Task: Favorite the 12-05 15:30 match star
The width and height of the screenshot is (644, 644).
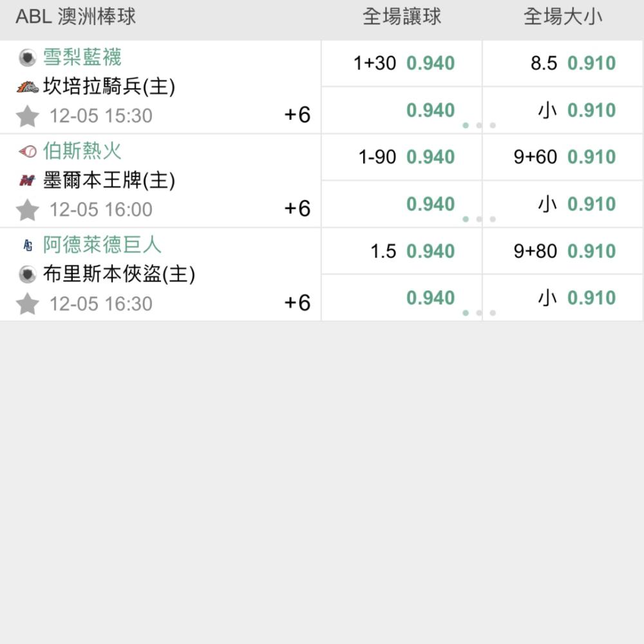Action: point(28,116)
